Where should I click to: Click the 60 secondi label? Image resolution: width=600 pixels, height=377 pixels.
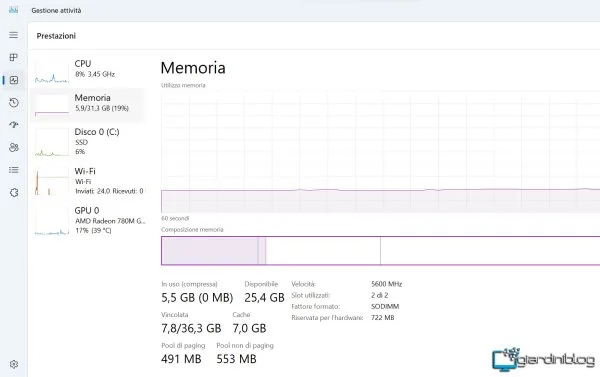coord(175,218)
